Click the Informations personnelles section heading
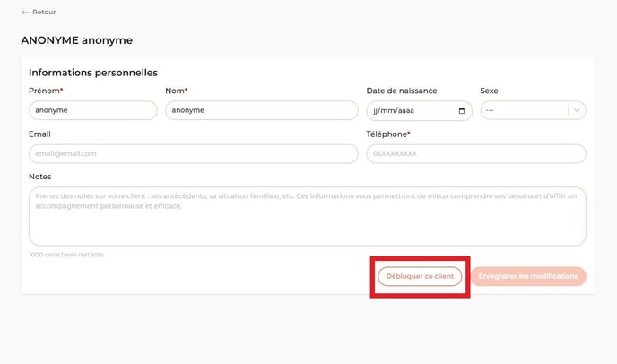This screenshot has width=617, height=364. (93, 73)
